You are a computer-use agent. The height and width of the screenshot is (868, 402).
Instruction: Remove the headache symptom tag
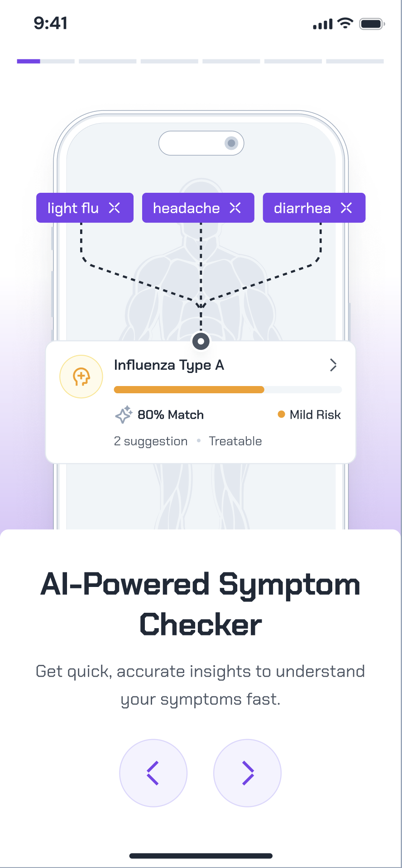tap(235, 208)
